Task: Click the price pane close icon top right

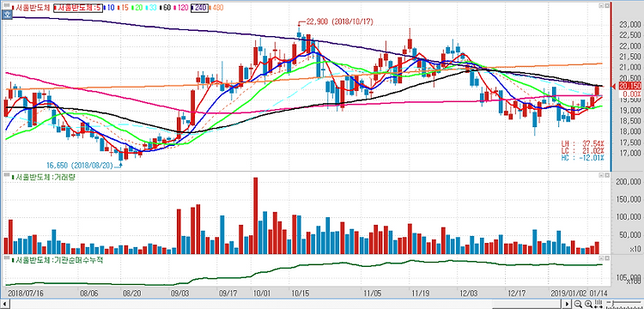Action: pos(606,6)
